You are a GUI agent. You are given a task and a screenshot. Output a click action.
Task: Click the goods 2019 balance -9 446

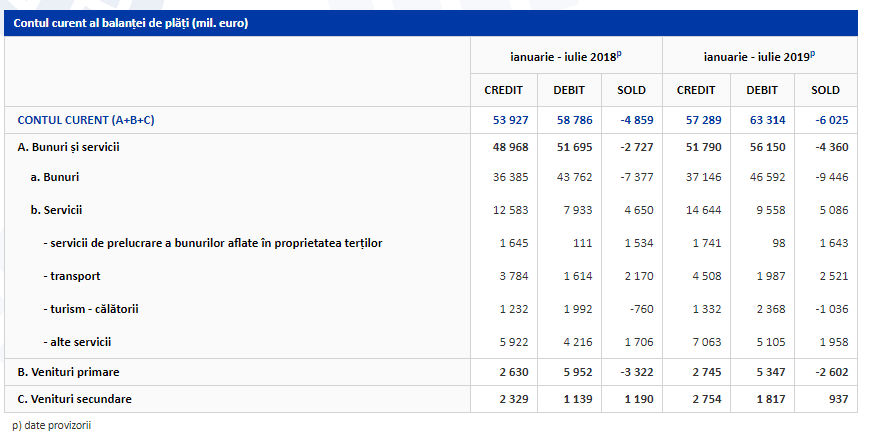(x=831, y=177)
